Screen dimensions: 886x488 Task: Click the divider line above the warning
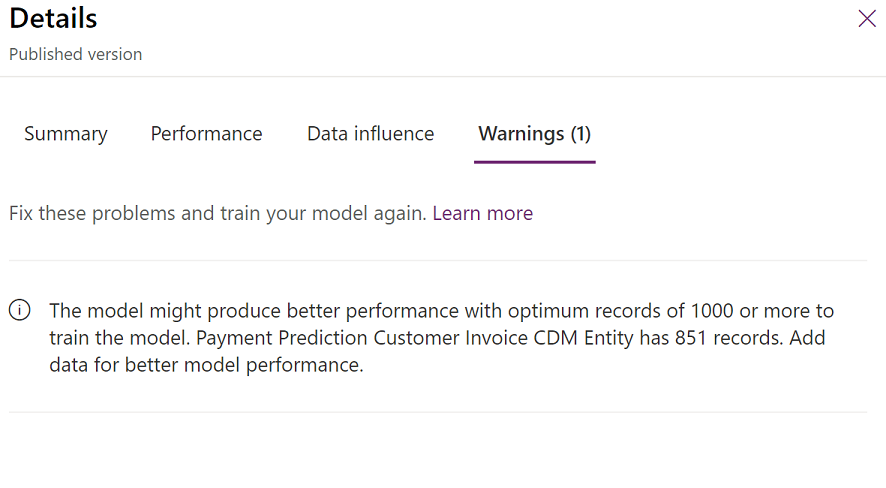pyautogui.click(x=438, y=261)
